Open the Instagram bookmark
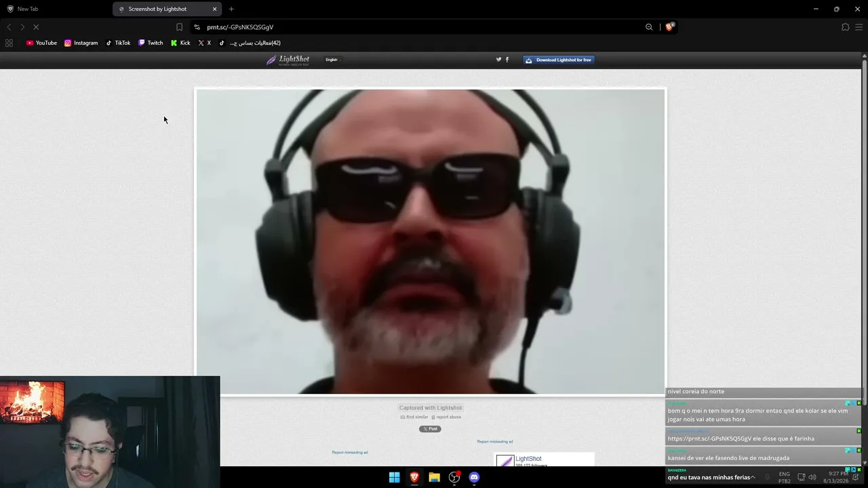 (81, 43)
